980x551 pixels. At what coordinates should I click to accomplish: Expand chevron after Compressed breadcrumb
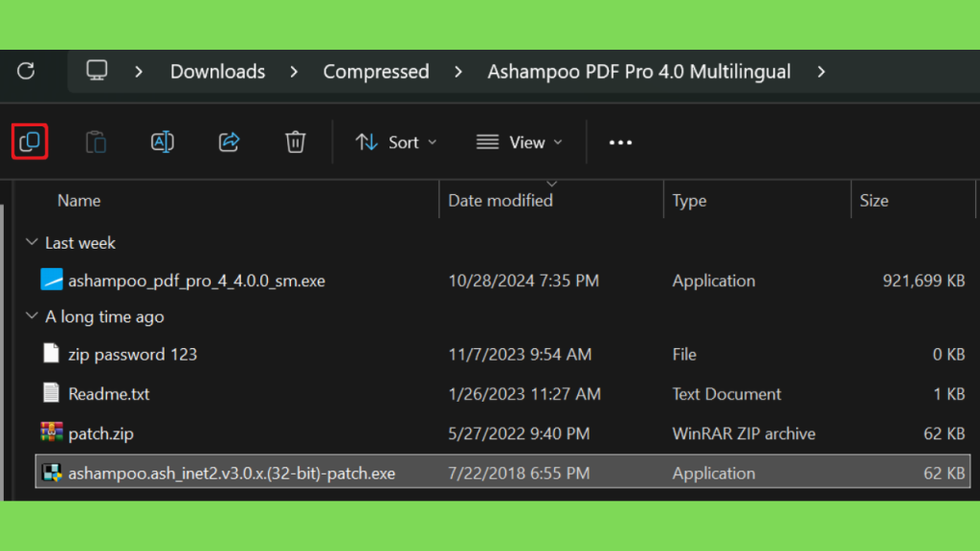point(458,72)
